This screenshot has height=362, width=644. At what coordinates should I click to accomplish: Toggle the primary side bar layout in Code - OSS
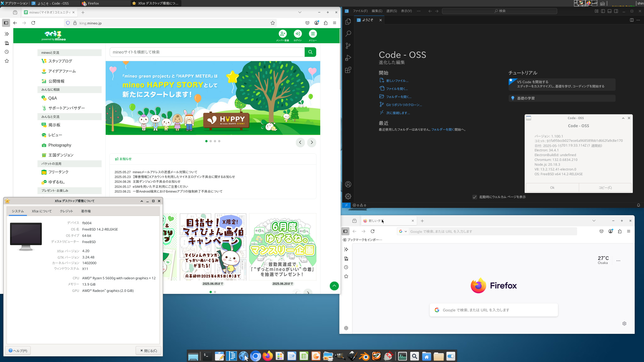pyautogui.click(x=603, y=11)
